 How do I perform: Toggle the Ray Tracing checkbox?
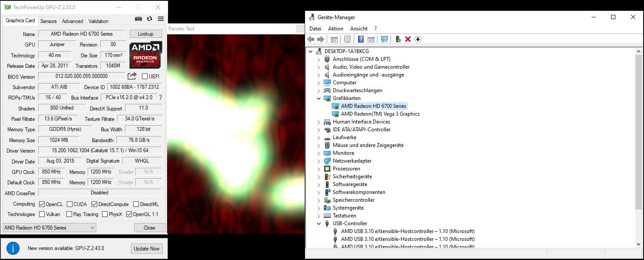click(x=69, y=214)
